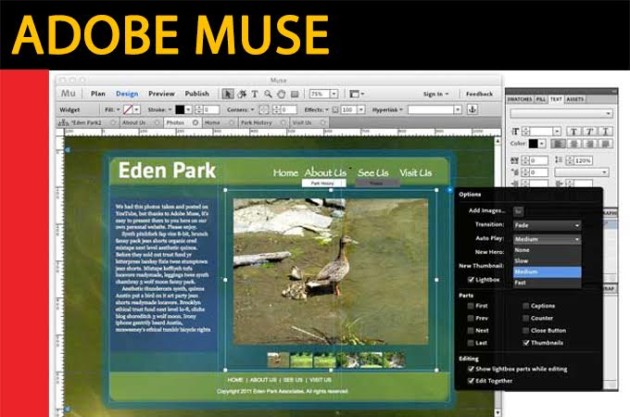Click the leading line-height icon
This screenshot has width=630, height=417.
click(x=558, y=160)
